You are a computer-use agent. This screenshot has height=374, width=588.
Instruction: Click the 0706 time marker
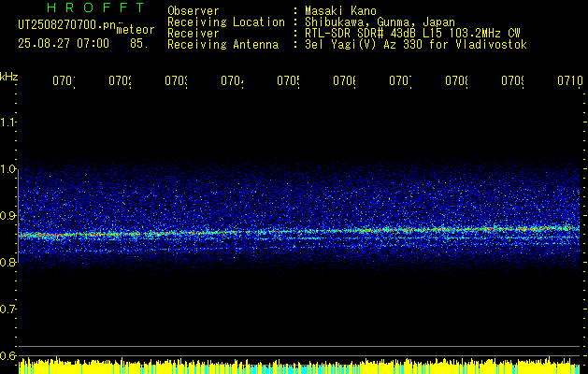point(344,80)
